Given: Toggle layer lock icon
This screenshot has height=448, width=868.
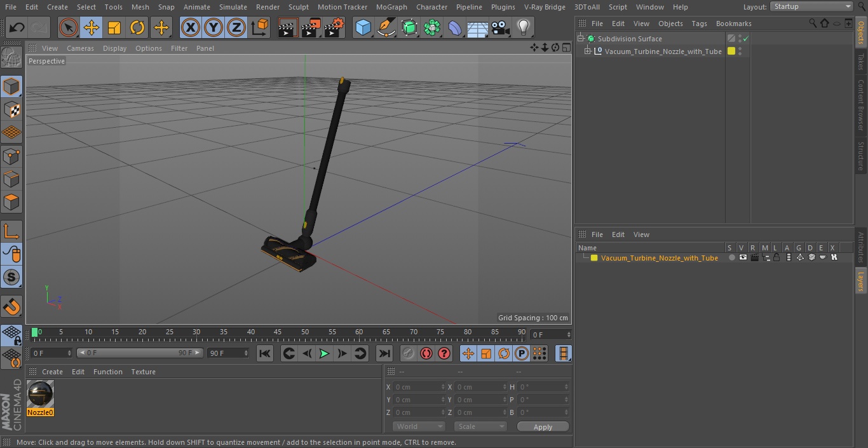Looking at the screenshot, I should [x=776, y=258].
